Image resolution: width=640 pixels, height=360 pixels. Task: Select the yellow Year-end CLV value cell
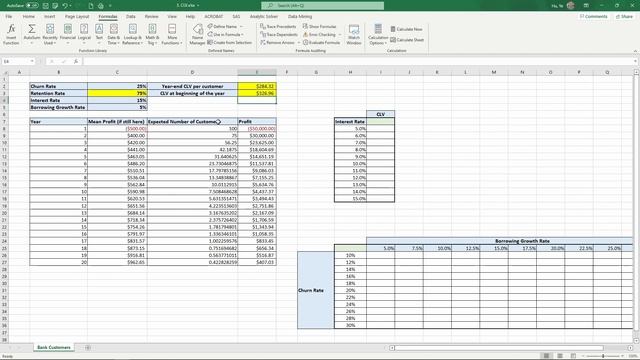pos(257,86)
